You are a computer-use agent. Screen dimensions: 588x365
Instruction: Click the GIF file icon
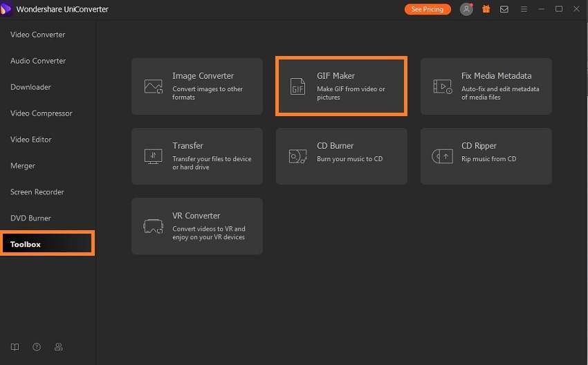[297, 86]
